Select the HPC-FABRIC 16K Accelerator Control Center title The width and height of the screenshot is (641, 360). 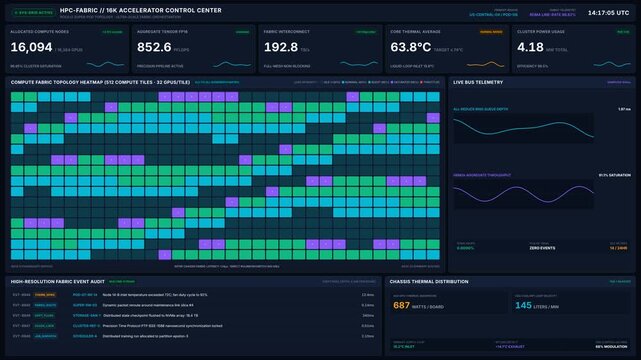coord(141,10)
